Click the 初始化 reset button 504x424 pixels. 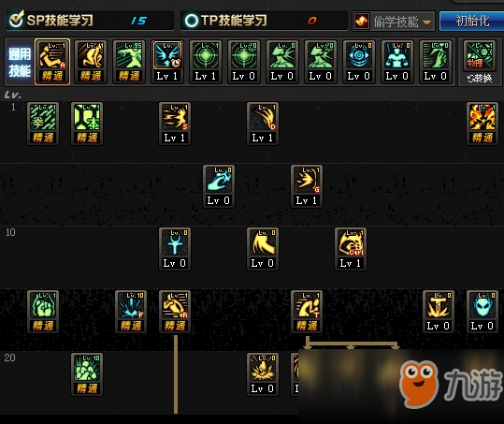(x=472, y=22)
